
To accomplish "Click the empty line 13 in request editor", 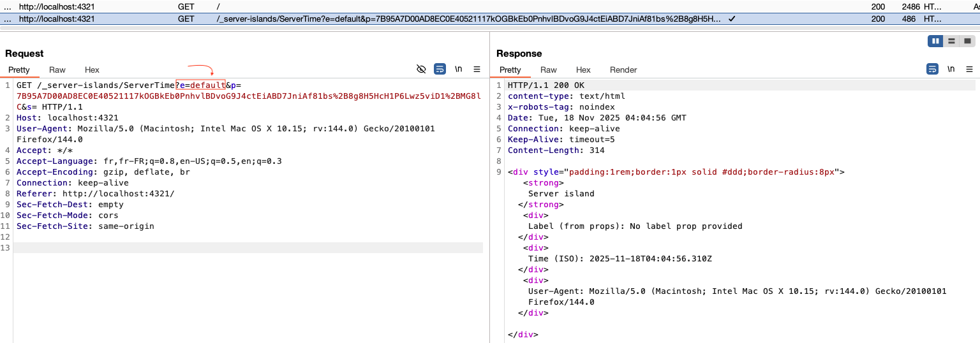I will pos(248,248).
